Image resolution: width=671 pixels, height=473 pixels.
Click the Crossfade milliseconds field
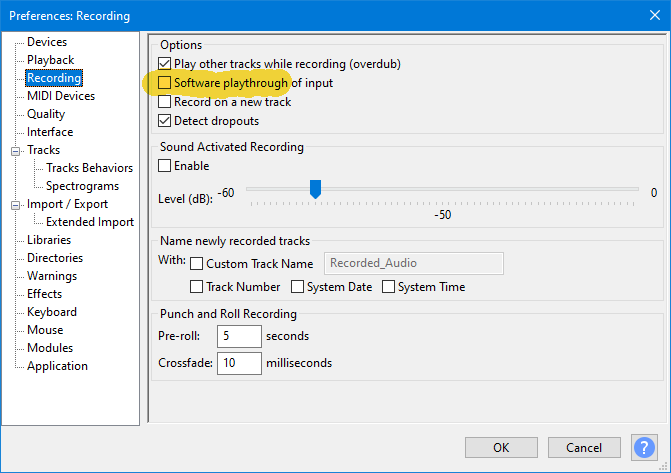tap(238, 363)
